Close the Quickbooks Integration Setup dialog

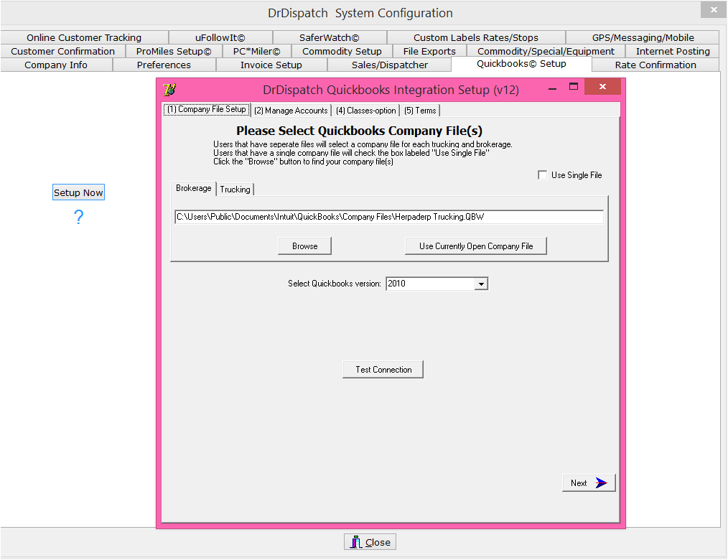[x=602, y=86]
